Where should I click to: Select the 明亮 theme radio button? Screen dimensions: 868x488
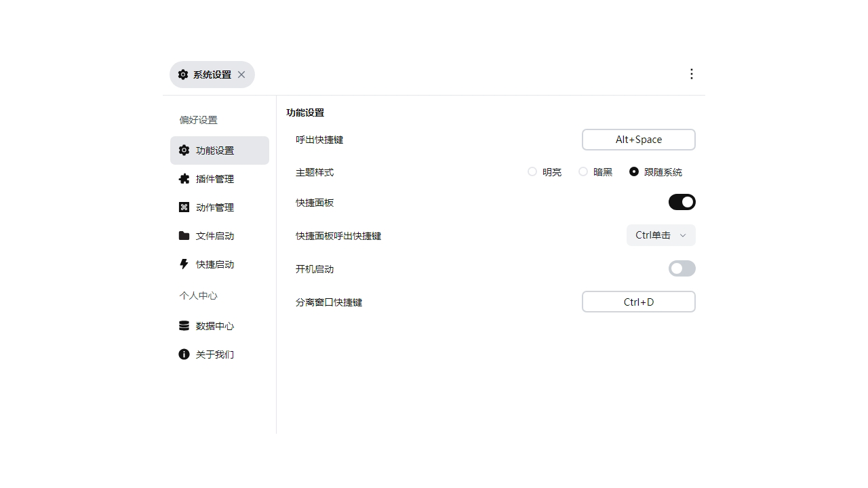532,171
